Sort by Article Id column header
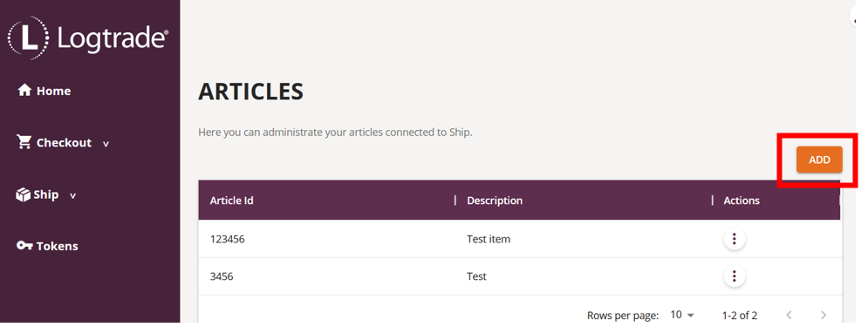 point(231,201)
